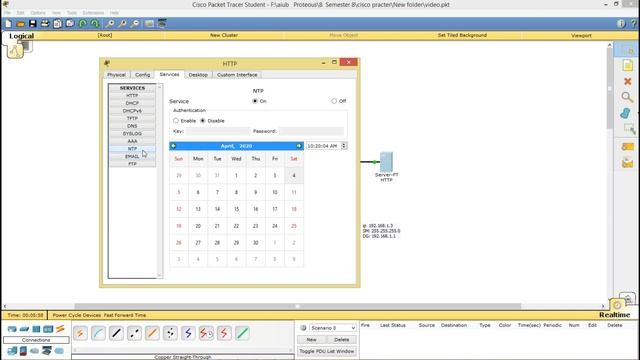Image resolution: width=640 pixels, height=360 pixels.
Task: Select the Serial DCE cable with clock
Action: pos(206,333)
